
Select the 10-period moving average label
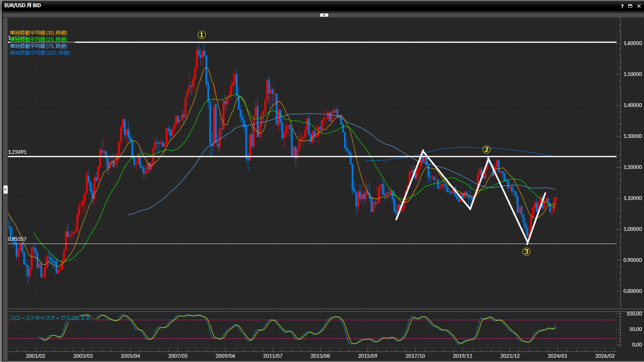[39, 33]
